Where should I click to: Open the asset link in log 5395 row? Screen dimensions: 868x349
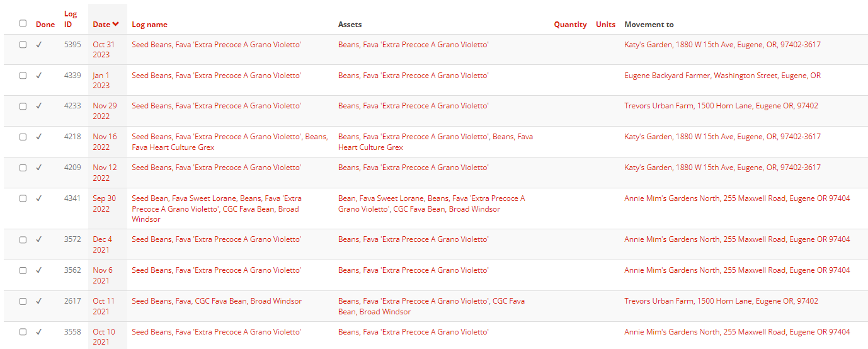click(413, 45)
